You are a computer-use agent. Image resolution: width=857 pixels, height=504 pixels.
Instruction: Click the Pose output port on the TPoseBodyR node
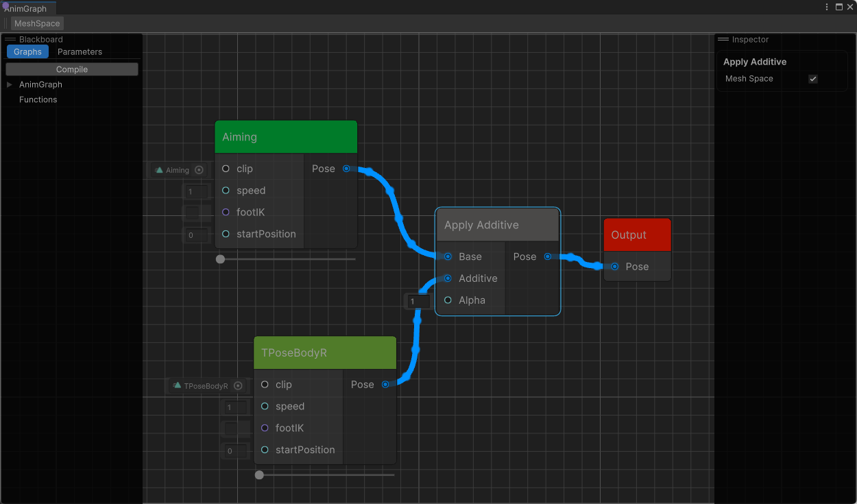coord(385,385)
